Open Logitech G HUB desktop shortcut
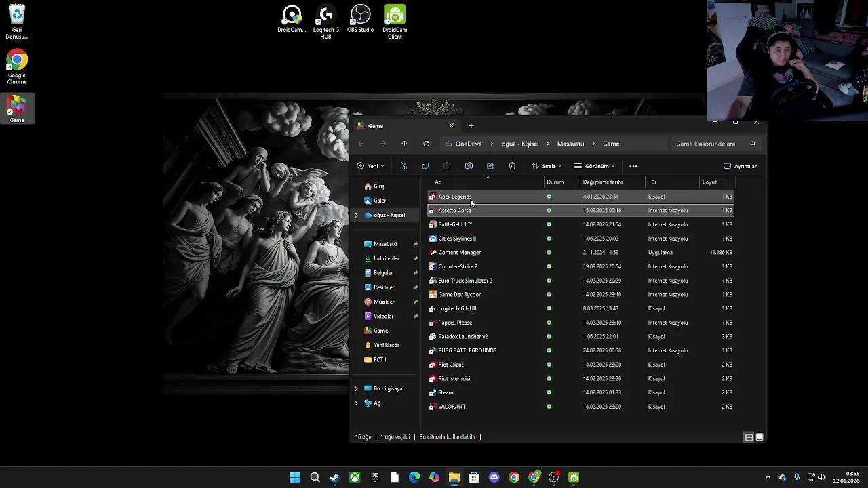Viewport: 868px width, 488px height. click(326, 22)
